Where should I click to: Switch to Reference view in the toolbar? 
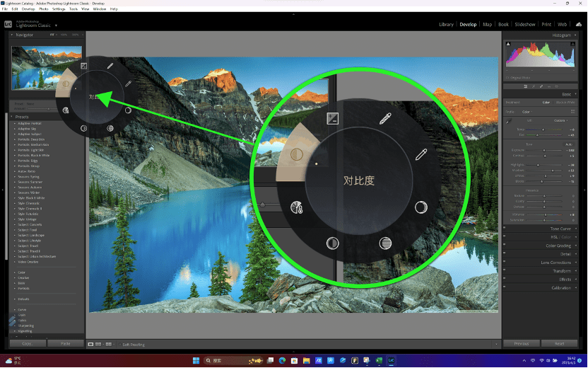[x=98, y=345]
